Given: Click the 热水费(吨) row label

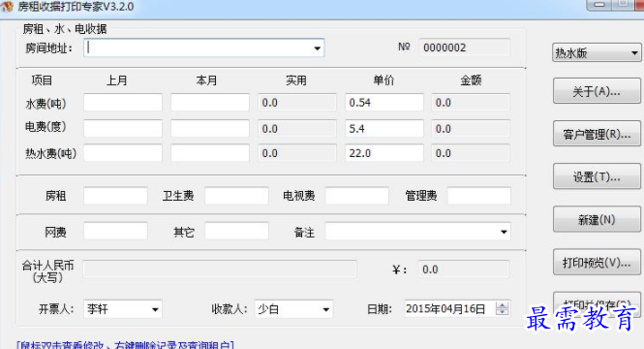Looking at the screenshot, I should pyautogui.click(x=51, y=153).
